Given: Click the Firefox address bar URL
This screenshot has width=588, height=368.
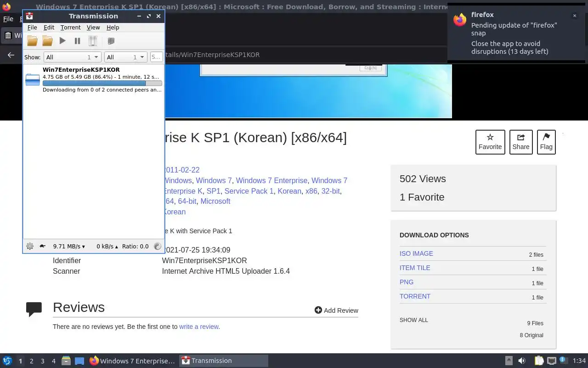Looking at the screenshot, I should (x=212, y=55).
